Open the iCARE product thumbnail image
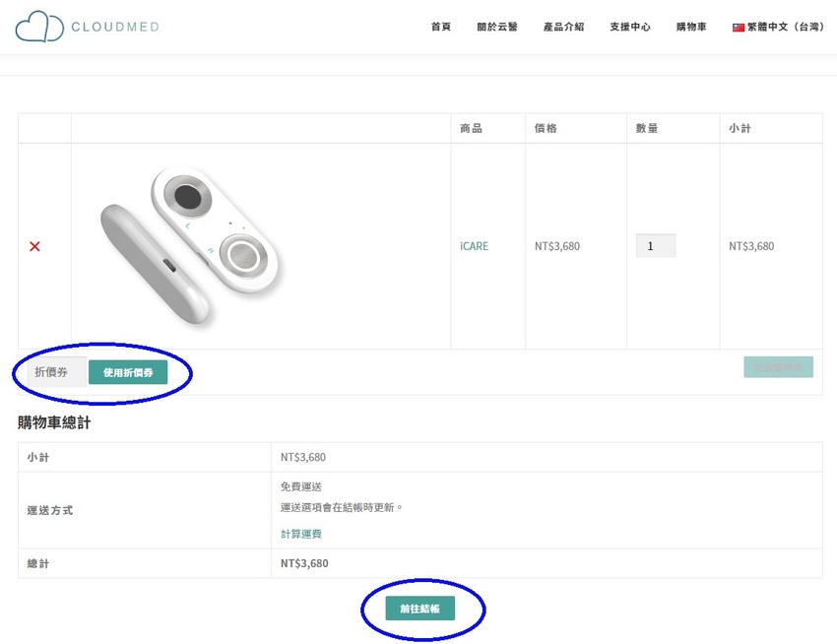The width and height of the screenshot is (837, 644). coord(193,246)
